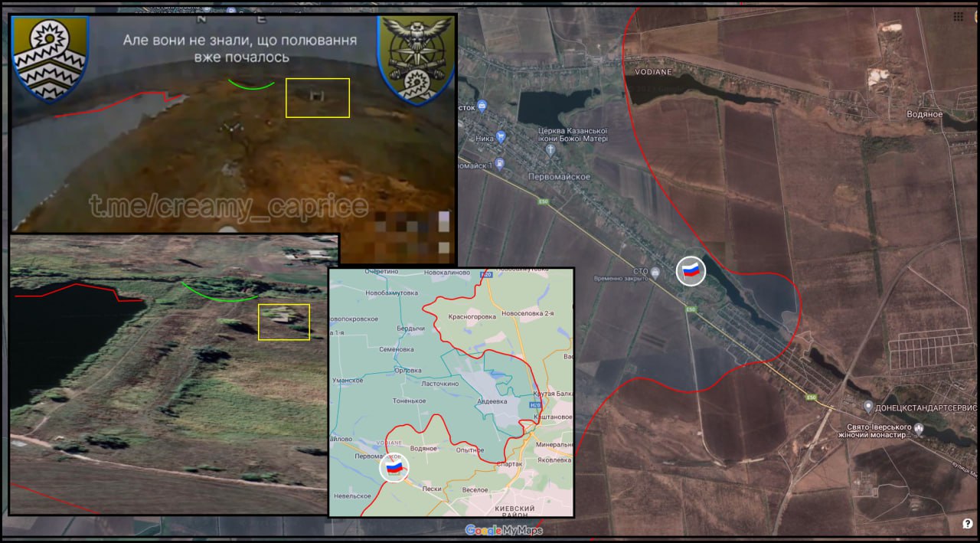Click yellow box in satellite 3D view
This screenshot has height=543, width=980.
(x=284, y=322)
